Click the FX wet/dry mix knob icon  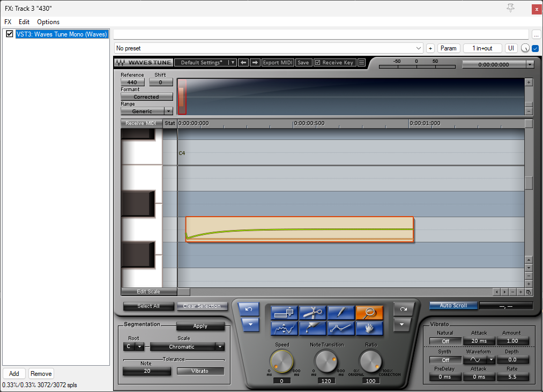[x=525, y=48]
